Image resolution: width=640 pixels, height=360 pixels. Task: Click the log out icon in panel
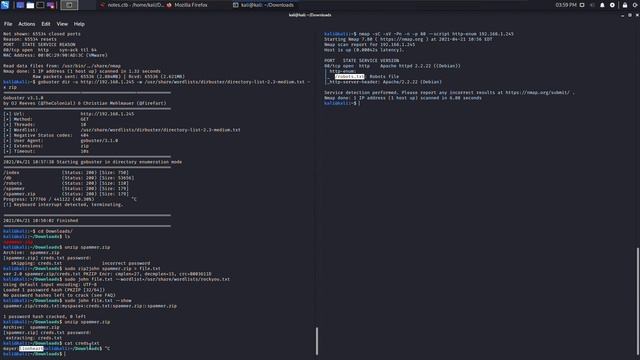tap(636, 5)
